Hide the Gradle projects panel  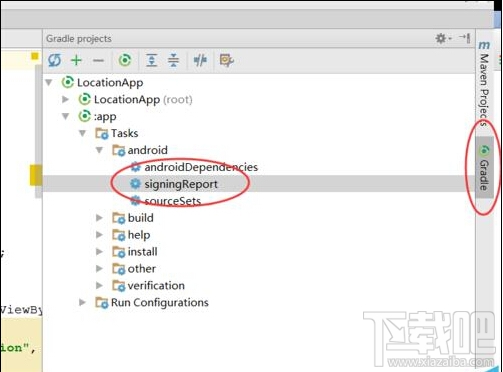coord(465,38)
